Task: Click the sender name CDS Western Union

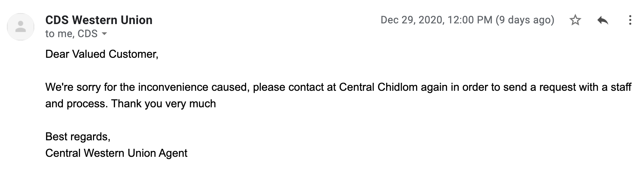Action: [x=99, y=20]
